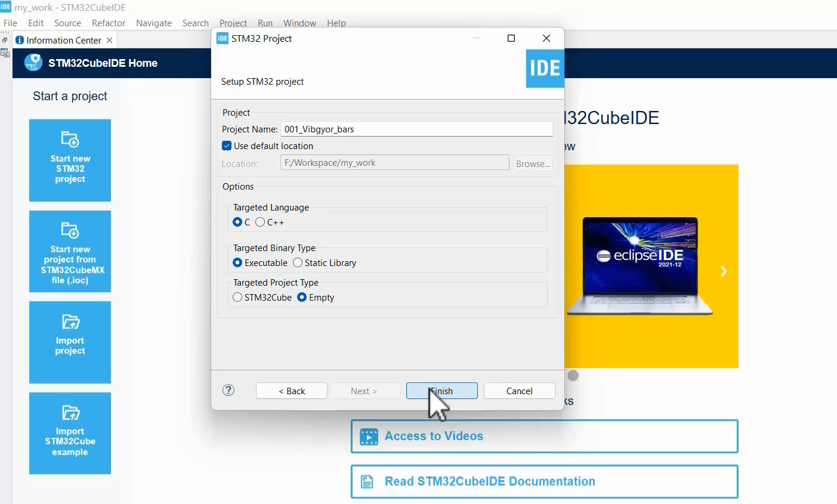
Task: Advance banner carousel with right chevron
Action: [723, 271]
